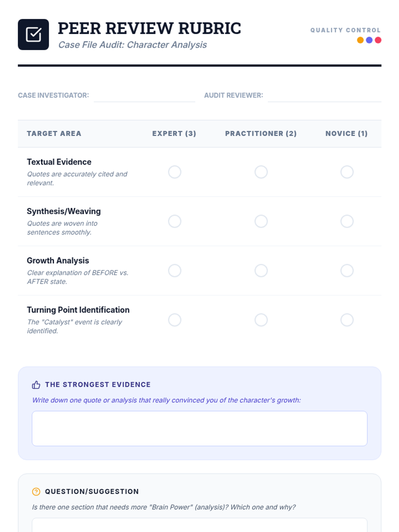This screenshot has height=532, width=399.
Task: Click the purple Quality Control dot
Action: pyautogui.click(x=369, y=40)
